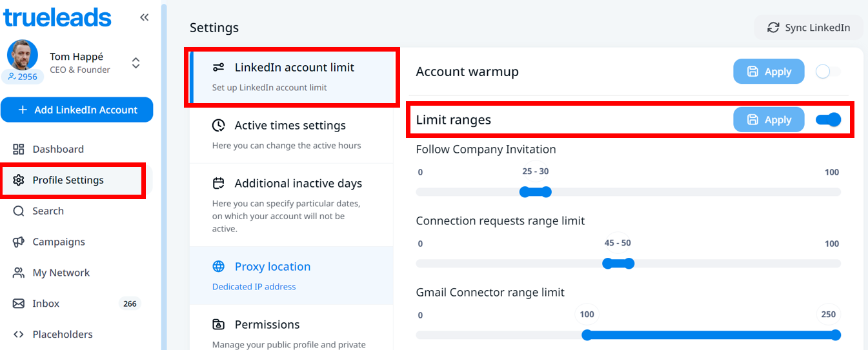Click Tom Happé's profile avatar
This screenshot has width=868, height=350.
point(23,55)
